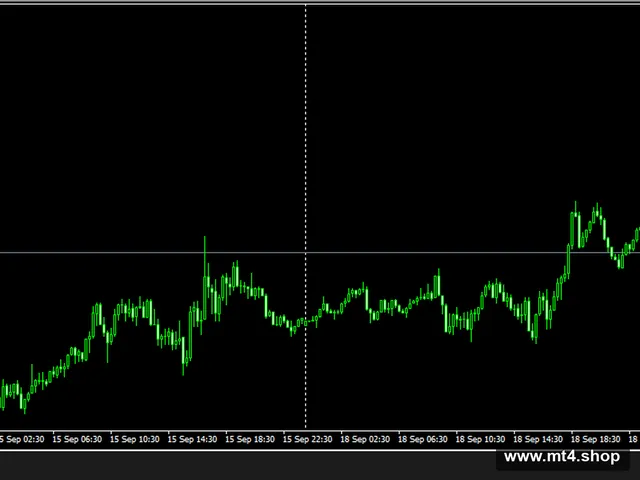The height and width of the screenshot is (480, 640).
Task: Click the 18 Sep 06:30 time label
Action: (422, 440)
